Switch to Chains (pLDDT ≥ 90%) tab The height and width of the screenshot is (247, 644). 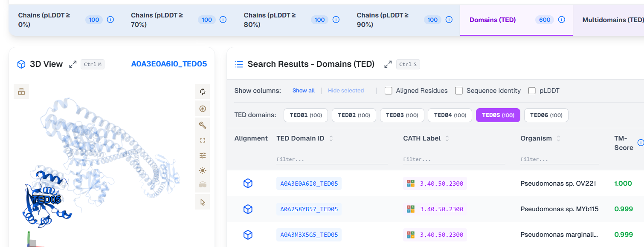(x=404, y=20)
